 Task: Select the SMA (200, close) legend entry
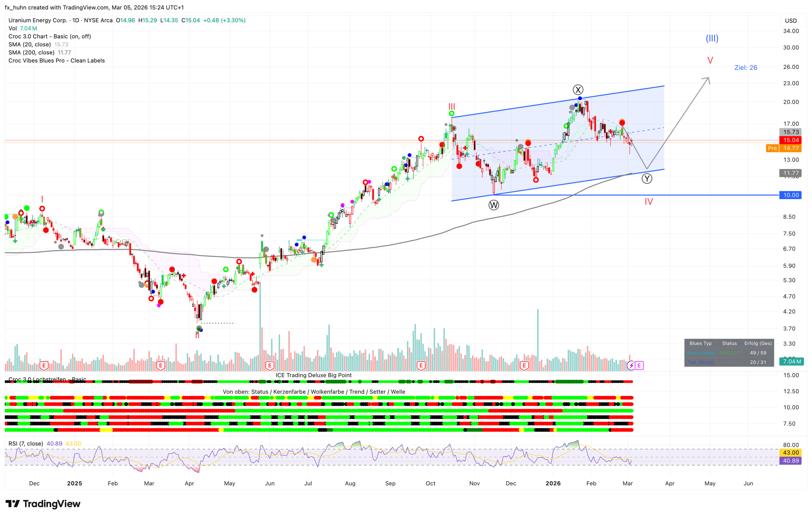32,53
